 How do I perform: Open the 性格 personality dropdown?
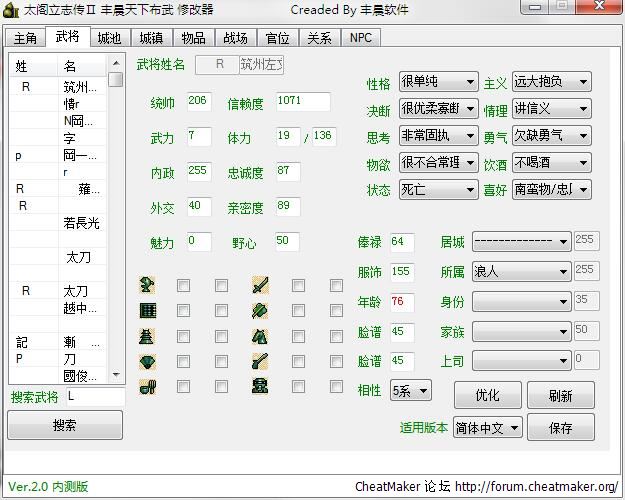point(438,82)
